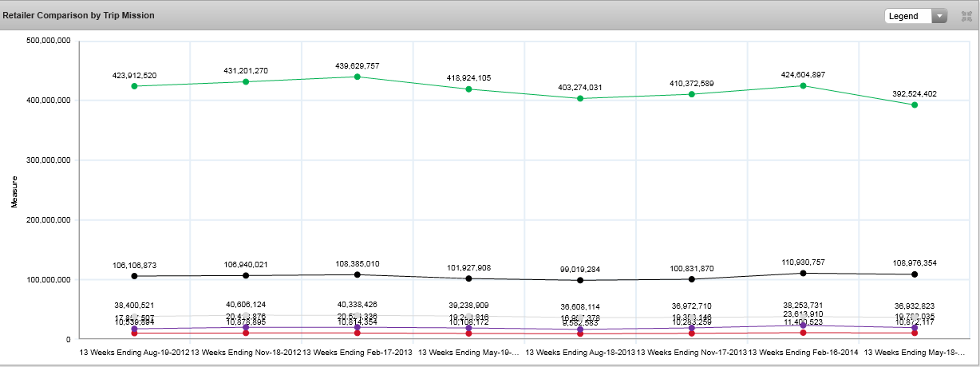Click the 38,253,731 data label
Image resolution: width=980 pixels, height=367 pixels.
point(803,306)
